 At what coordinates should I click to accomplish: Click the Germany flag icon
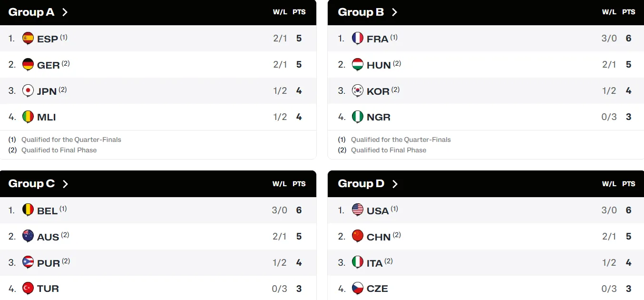point(28,65)
